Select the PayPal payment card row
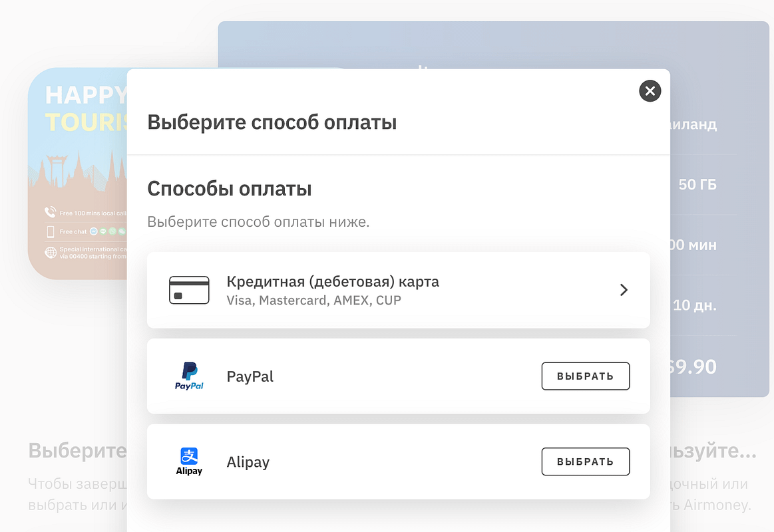The image size is (774, 532). tap(398, 376)
